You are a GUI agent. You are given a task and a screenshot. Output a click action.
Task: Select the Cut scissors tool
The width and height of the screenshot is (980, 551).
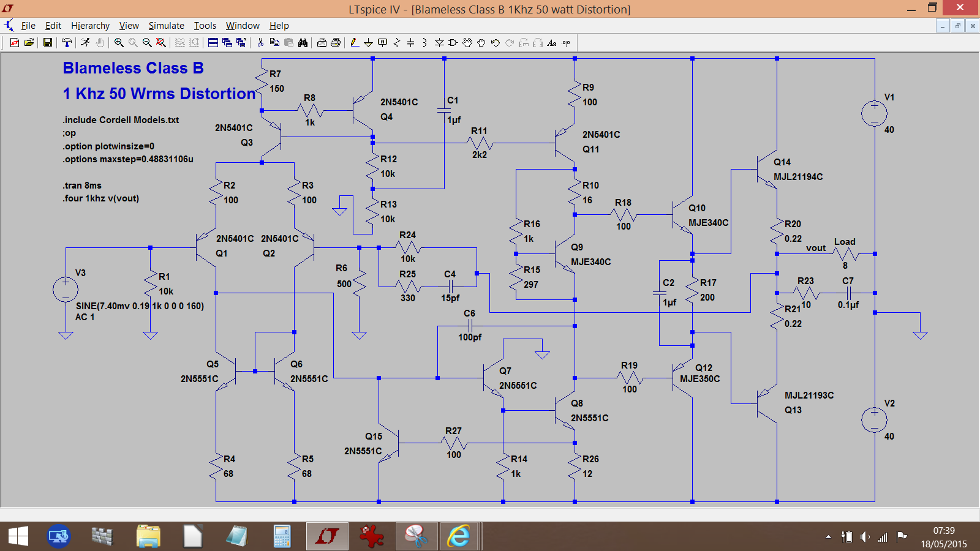point(260,43)
